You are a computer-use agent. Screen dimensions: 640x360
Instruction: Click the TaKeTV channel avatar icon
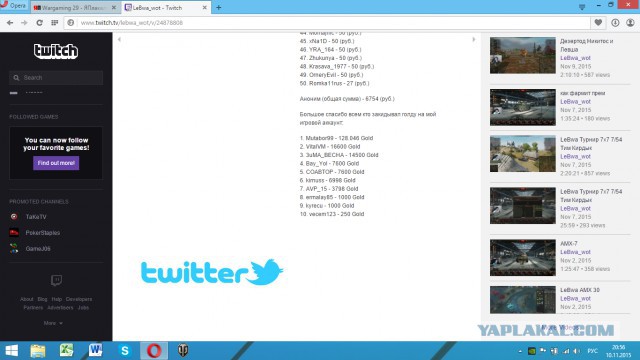tap(14, 217)
